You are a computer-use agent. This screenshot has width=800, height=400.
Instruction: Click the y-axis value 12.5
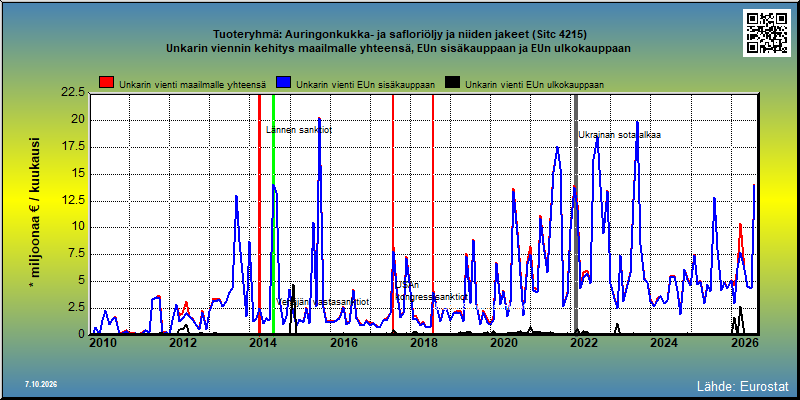click(x=72, y=201)
